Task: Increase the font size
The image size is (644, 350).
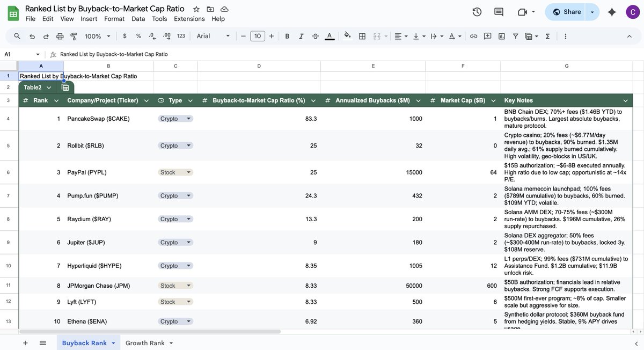Action: click(x=272, y=36)
